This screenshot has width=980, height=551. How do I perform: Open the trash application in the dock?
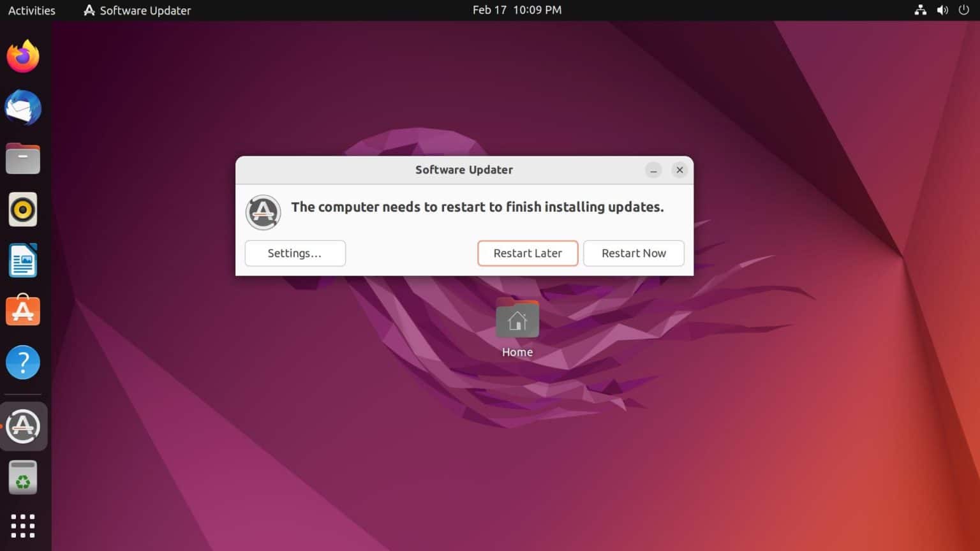pyautogui.click(x=23, y=477)
